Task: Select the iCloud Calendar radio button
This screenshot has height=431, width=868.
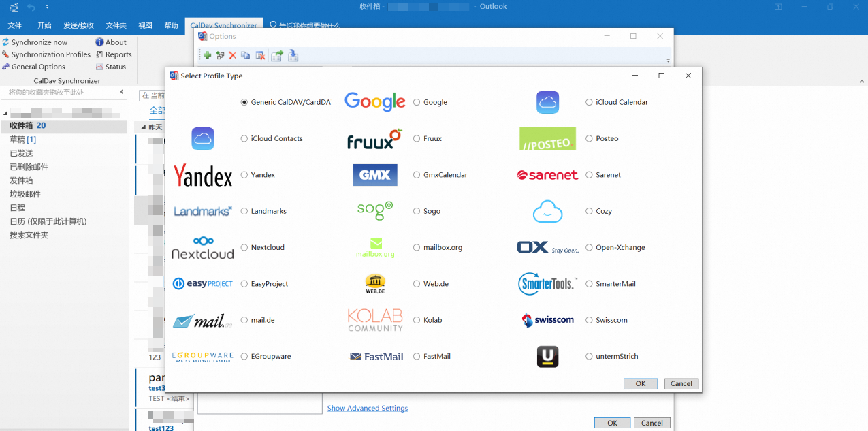Action: 589,102
